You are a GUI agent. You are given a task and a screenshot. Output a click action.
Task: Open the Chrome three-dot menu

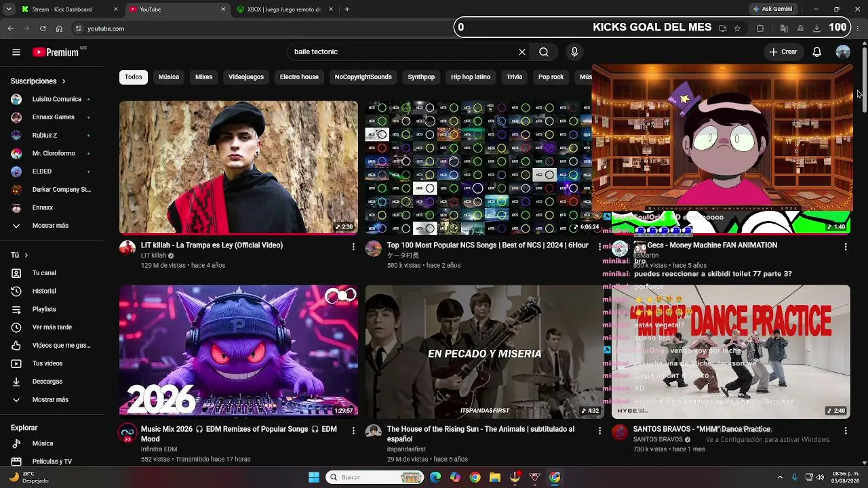tap(858, 28)
